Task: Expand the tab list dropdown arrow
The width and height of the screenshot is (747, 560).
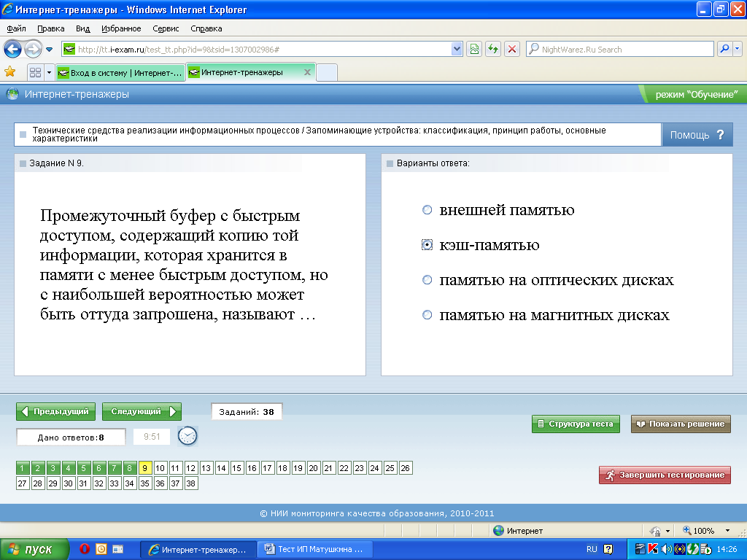Action: pyautogui.click(x=49, y=72)
